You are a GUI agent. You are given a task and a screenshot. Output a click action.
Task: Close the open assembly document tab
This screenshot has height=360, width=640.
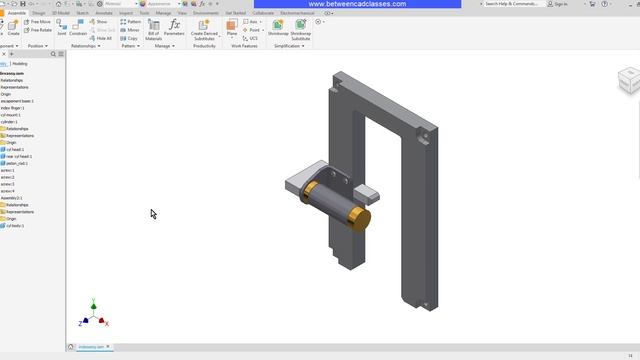108,347
